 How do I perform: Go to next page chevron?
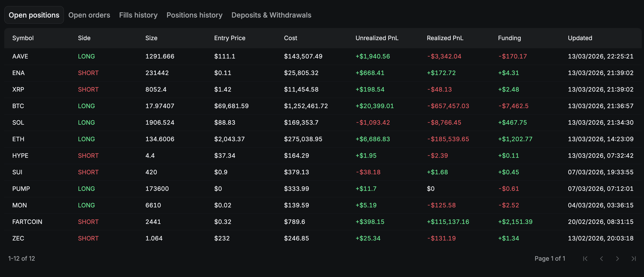617,258
